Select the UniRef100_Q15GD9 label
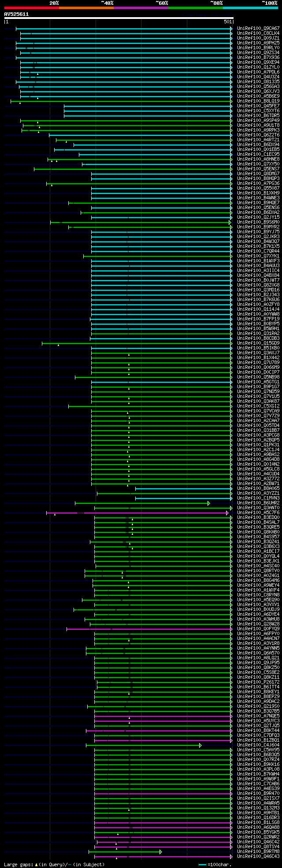Viewport: 282px width, 868px height. [x=258, y=343]
